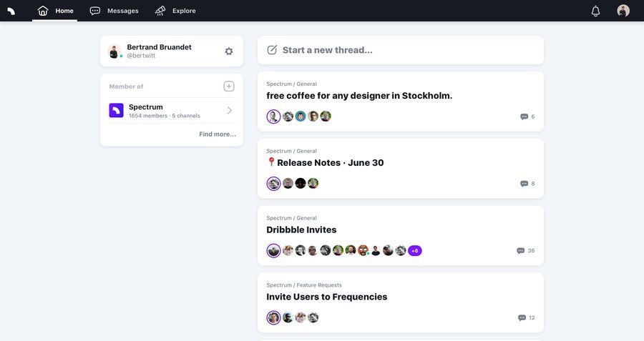Click first participant avatar on free coffee thread
Screen dimensions: 644x341
pyautogui.click(x=273, y=117)
